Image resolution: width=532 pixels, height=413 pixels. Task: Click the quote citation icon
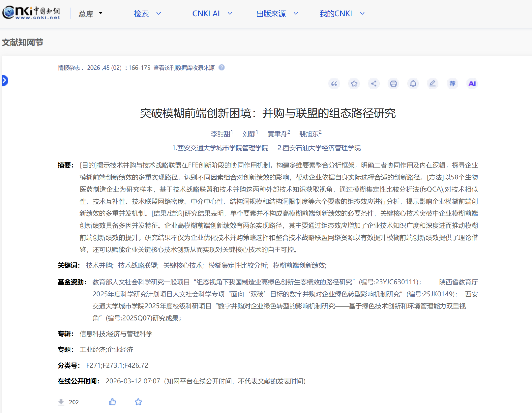click(334, 84)
